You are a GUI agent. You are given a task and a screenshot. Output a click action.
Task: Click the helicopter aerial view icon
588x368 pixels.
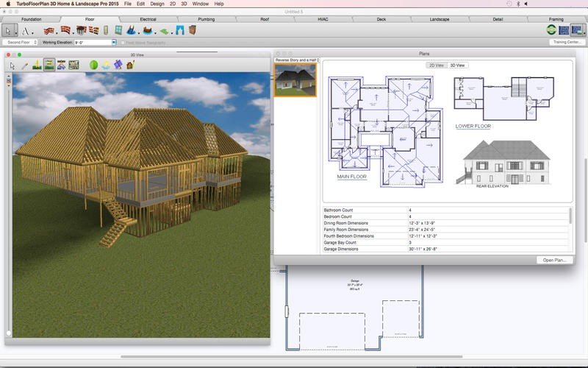pos(61,65)
